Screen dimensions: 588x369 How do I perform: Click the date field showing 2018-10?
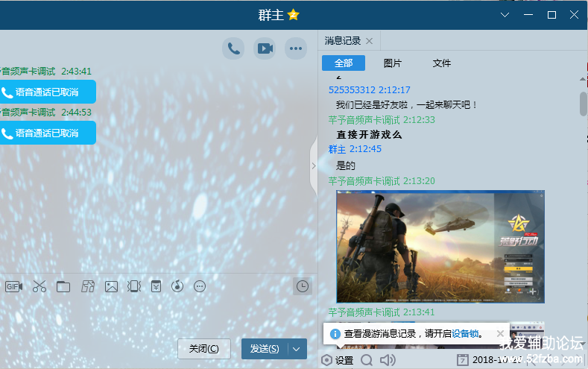click(x=497, y=360)
